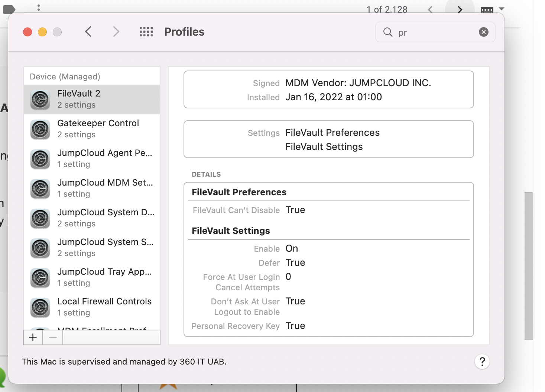
Task: Minimize the Profiles window with yellow button
Action: [x=42, y=32]
